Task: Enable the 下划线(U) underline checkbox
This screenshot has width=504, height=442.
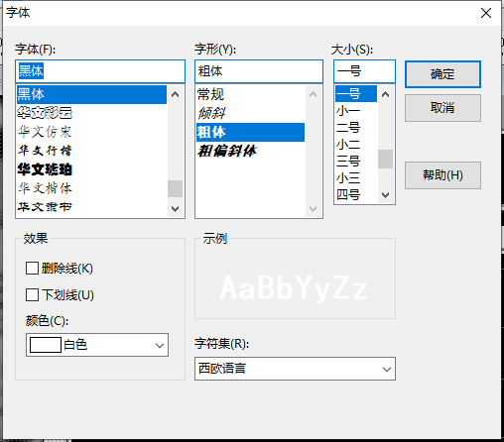Action: (x=32, y=294)
